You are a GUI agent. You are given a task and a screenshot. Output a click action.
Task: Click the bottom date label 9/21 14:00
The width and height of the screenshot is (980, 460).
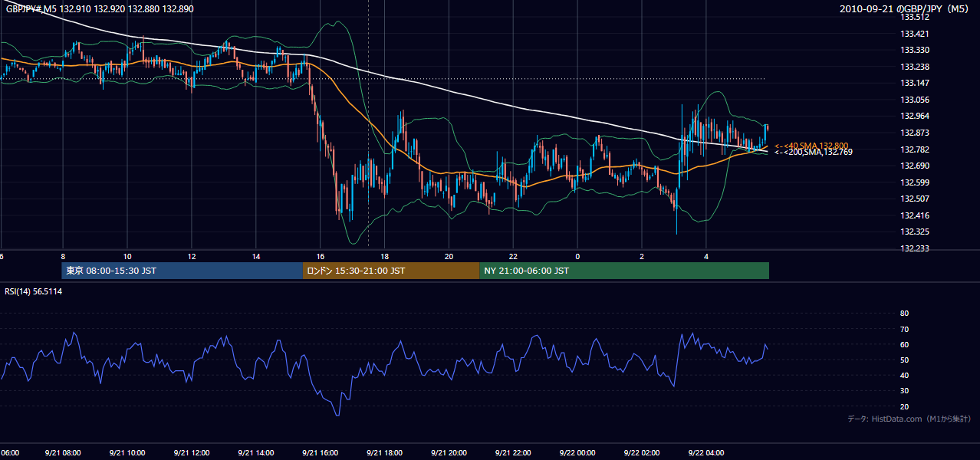(256, 453)
